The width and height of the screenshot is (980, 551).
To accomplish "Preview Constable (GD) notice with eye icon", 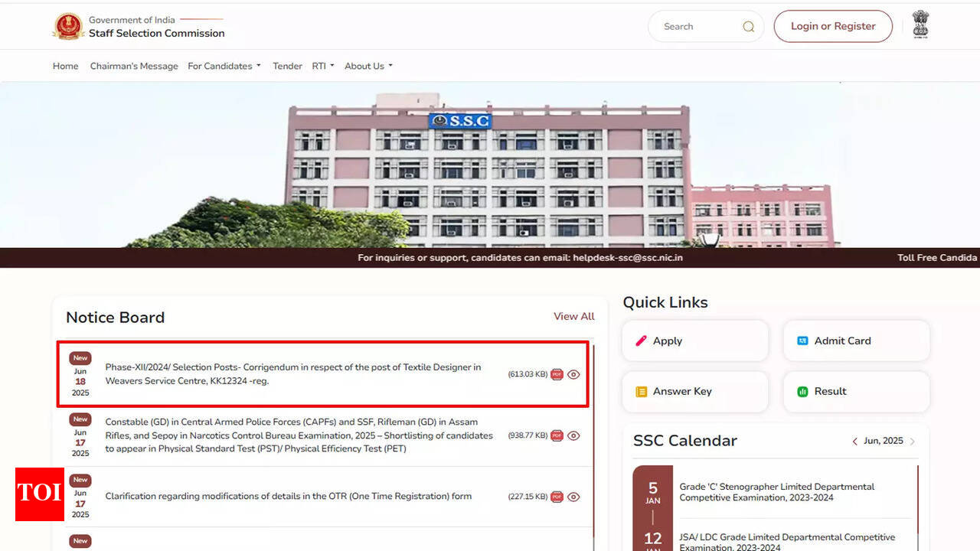I will (x=573, y=435).
